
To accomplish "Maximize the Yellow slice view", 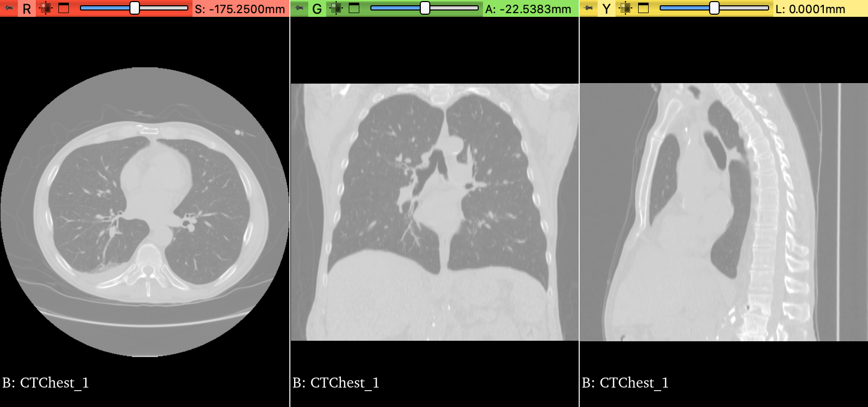I will point(643,8).
